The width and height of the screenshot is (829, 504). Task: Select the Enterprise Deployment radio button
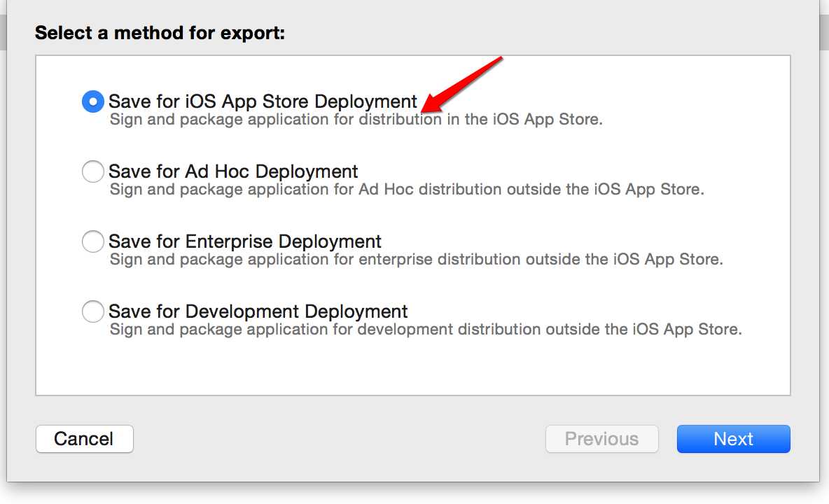click(x=92, y=241)
